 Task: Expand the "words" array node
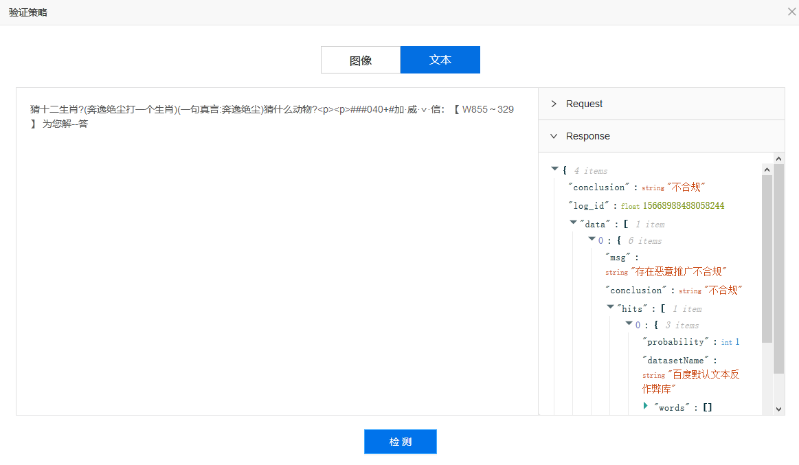click(x=646, y=406)
